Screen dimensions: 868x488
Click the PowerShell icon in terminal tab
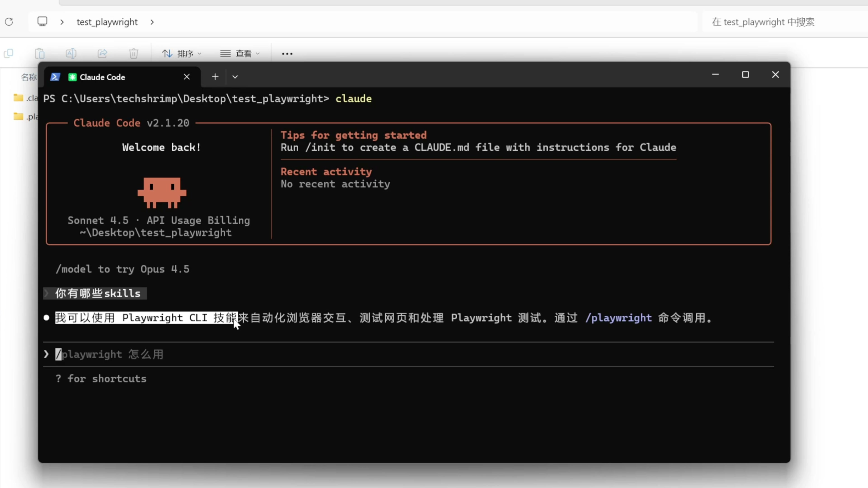pyautogui.click(x=55, y=77)
